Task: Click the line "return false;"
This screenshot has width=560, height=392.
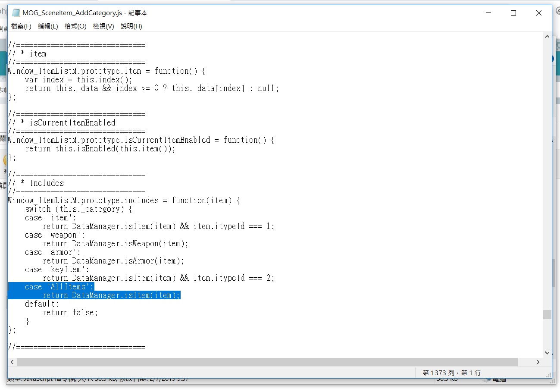Action: (70, 313)
